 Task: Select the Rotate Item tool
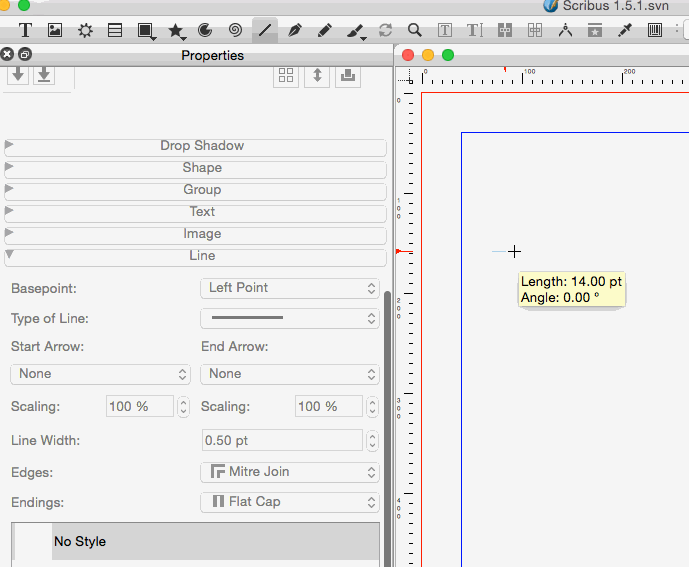[x=385, y=30]
